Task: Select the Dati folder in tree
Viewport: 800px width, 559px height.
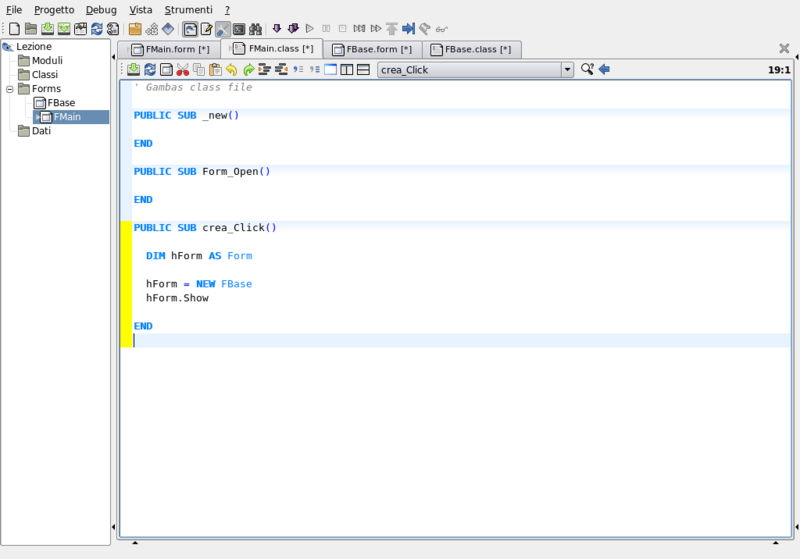Action: coord(41,131)
